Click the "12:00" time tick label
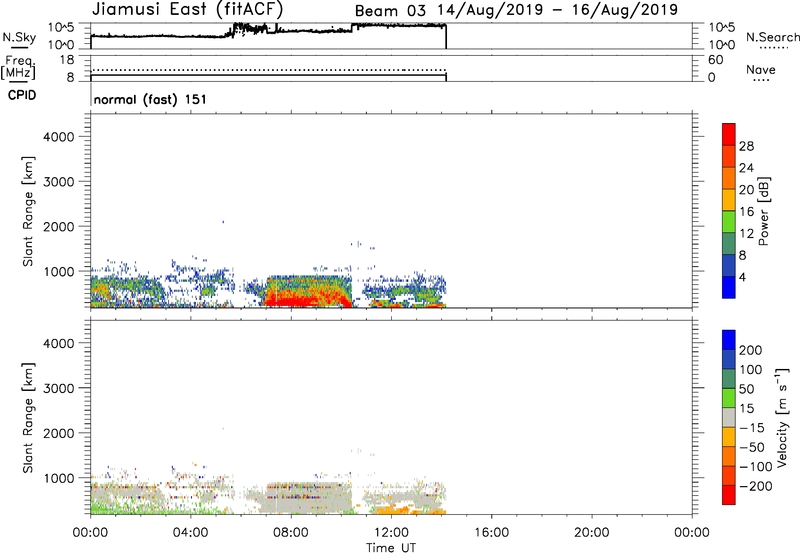 (391, 533)
